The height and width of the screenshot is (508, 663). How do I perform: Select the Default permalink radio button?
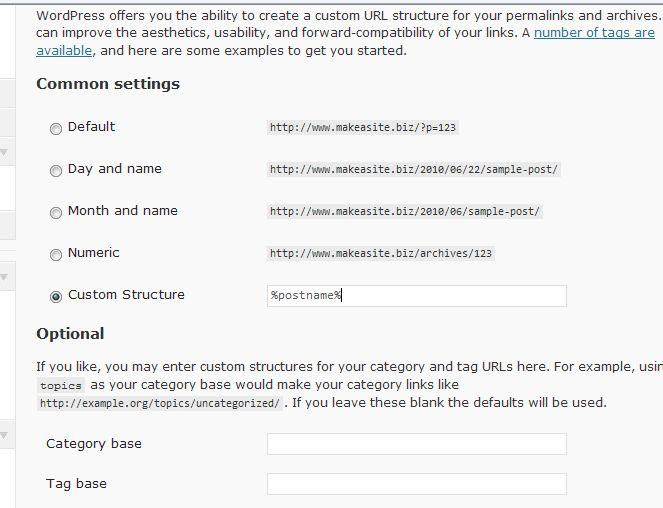(x=56, y=129)
